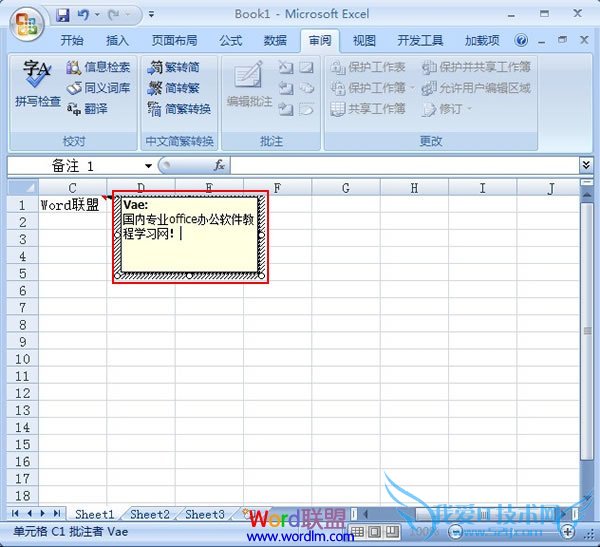
Task: Select the 视图 tab
Action: 364,40
